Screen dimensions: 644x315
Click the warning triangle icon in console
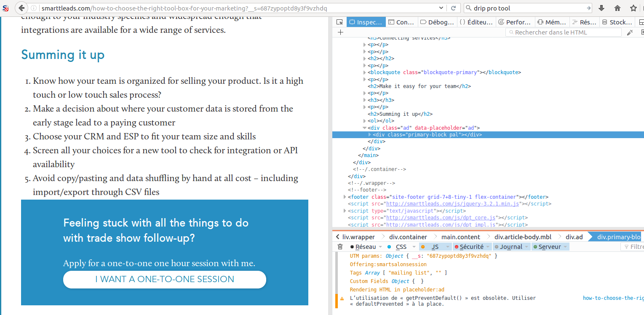point(342,298)
